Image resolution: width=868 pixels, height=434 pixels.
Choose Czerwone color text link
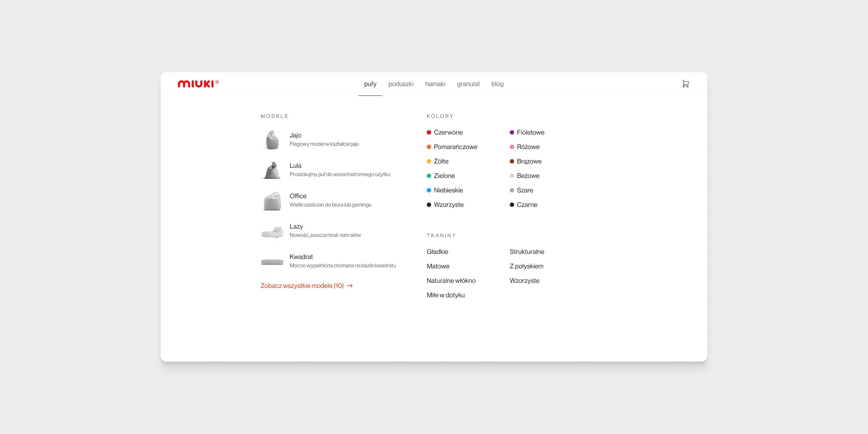coord(448,132)
